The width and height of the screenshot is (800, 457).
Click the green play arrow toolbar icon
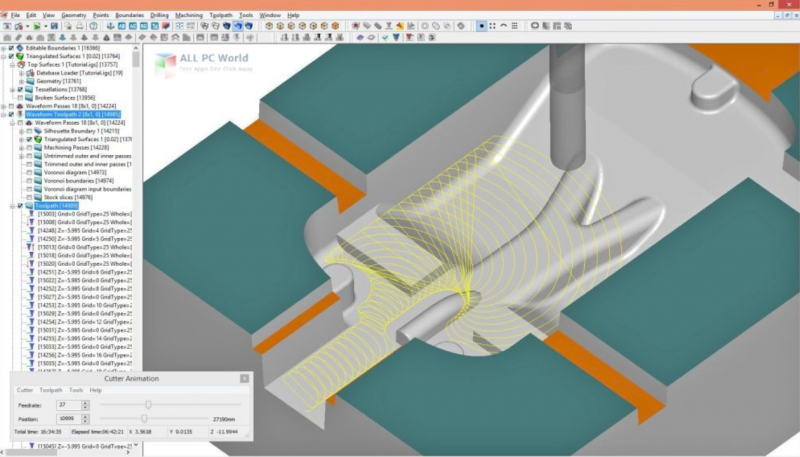tap(38, 26)
